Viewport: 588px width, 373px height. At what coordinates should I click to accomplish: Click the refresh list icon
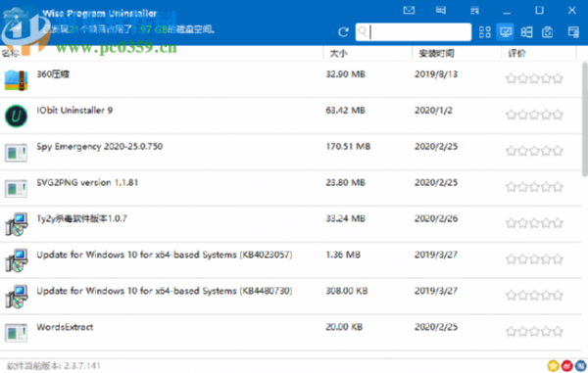click(x=343, y=32)
